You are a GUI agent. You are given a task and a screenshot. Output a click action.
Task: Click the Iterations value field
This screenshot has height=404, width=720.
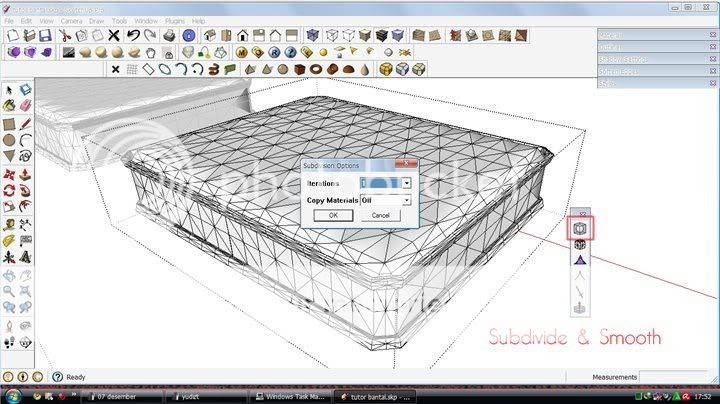(x=381, y=183)
